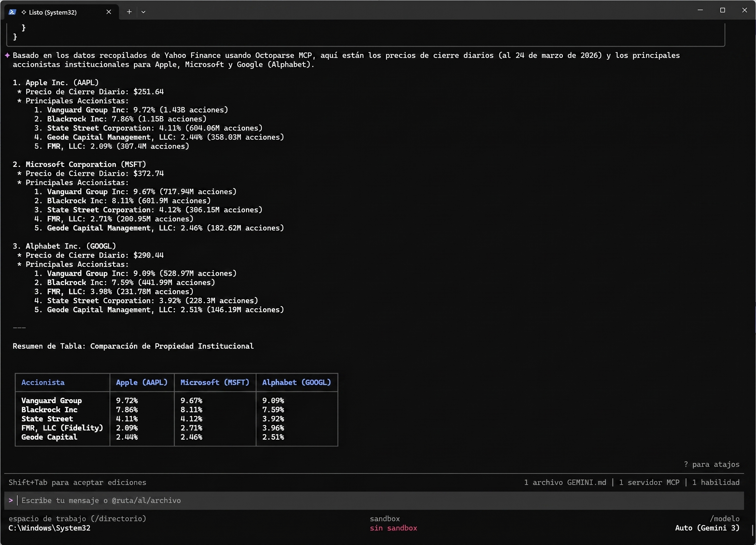Viewport: 756px width, 545px height.
Task: Click Apple's 'FMR, LLC: 2.09%' line
Action: click(x=112, y=146)
